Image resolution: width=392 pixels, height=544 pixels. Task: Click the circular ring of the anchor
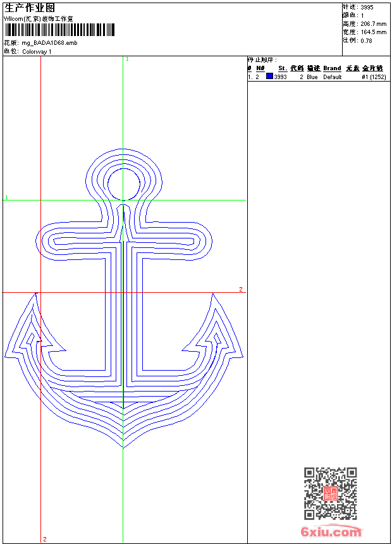point(123,184)
